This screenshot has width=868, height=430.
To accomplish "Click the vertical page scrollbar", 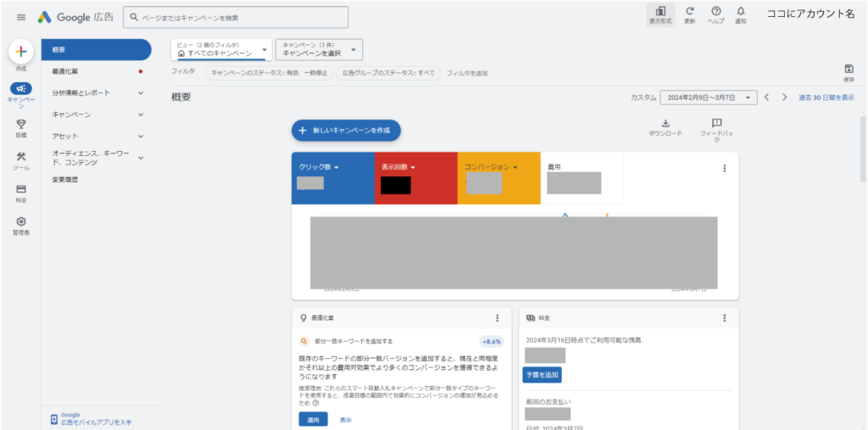I will point(864,148).
